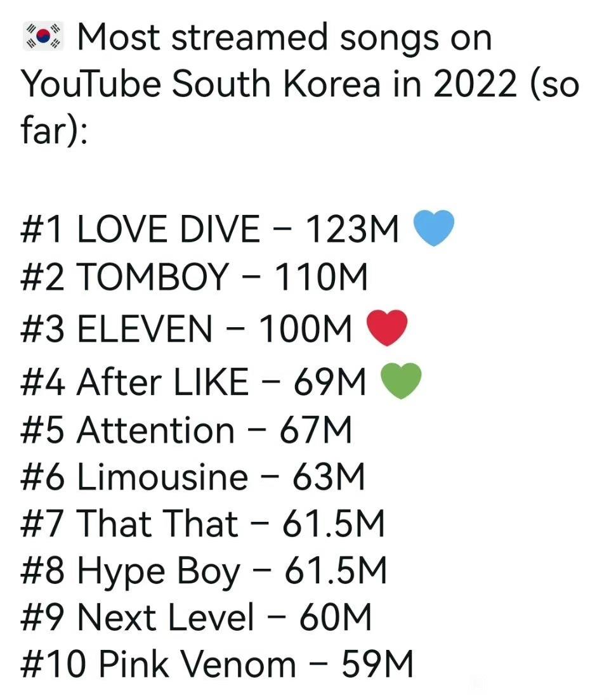Click the 'YouTube South Korea in 2022' text
Screen dimensions: 609x700
point(269,84)
